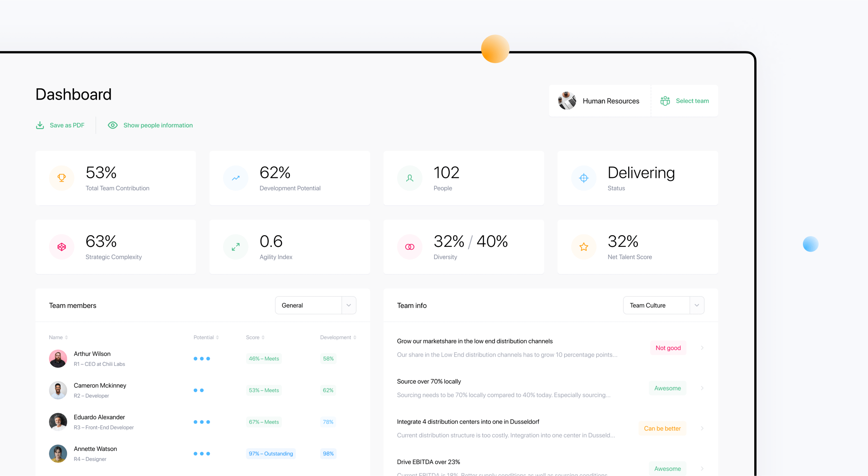Click Eduardo Alexander's potential dots

coord(202,422)
